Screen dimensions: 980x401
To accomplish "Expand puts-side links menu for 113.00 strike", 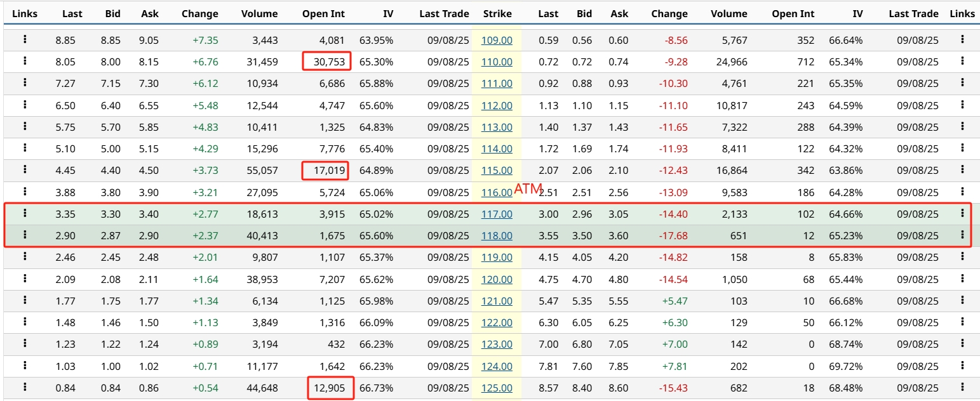I will point(962,126).
